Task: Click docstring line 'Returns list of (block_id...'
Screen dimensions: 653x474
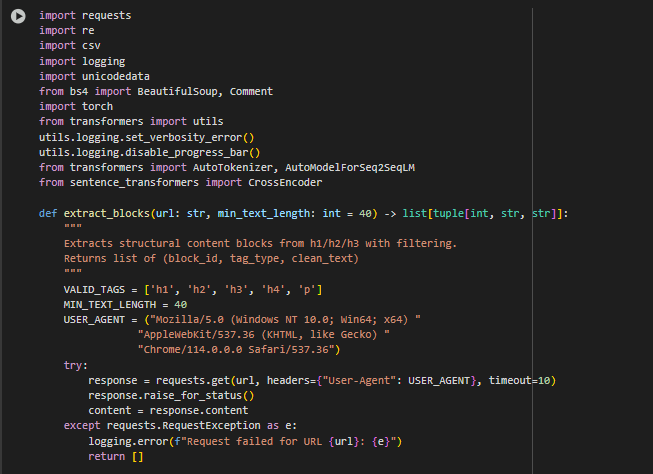Action: click(x=211, y=258)
